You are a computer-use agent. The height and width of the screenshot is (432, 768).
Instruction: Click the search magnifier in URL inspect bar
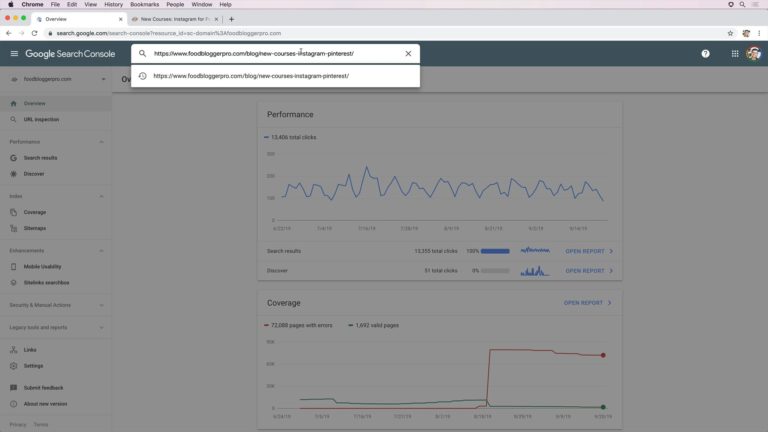[143, 53]
